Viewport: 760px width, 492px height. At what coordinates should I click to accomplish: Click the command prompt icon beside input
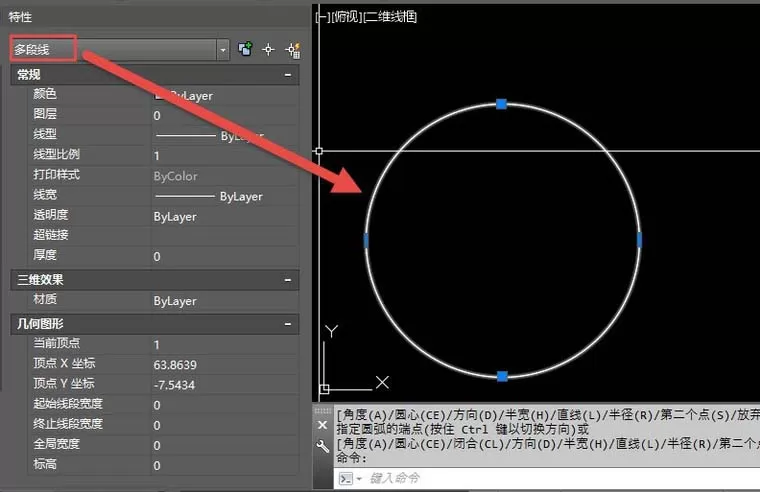[346, 479]
